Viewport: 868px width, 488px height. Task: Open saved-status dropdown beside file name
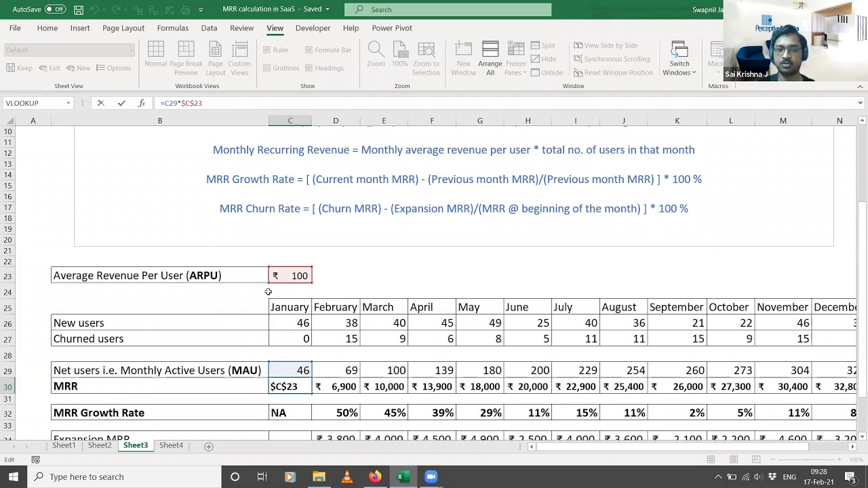tap(327, 9)
